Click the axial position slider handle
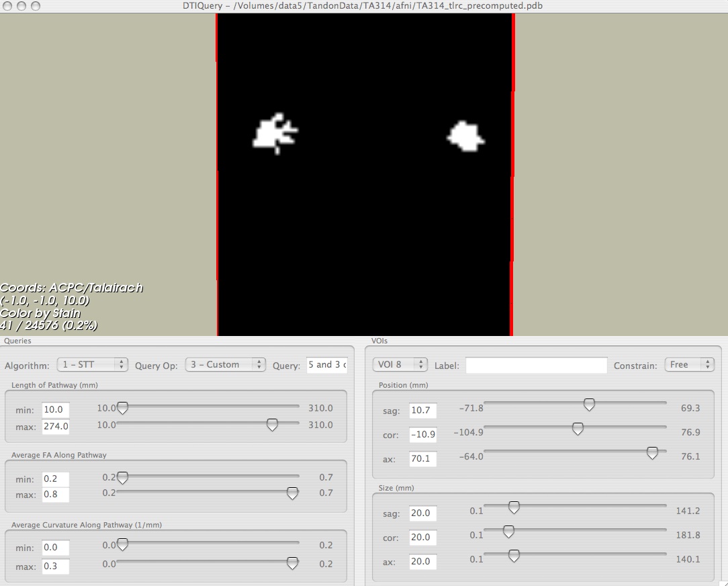The image size is (728, 586). click(651, 454)
